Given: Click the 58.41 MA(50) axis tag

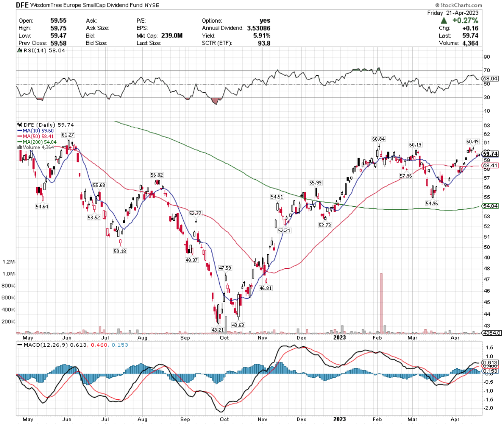Looking at the screenshot, I should [x=490, y=165].
